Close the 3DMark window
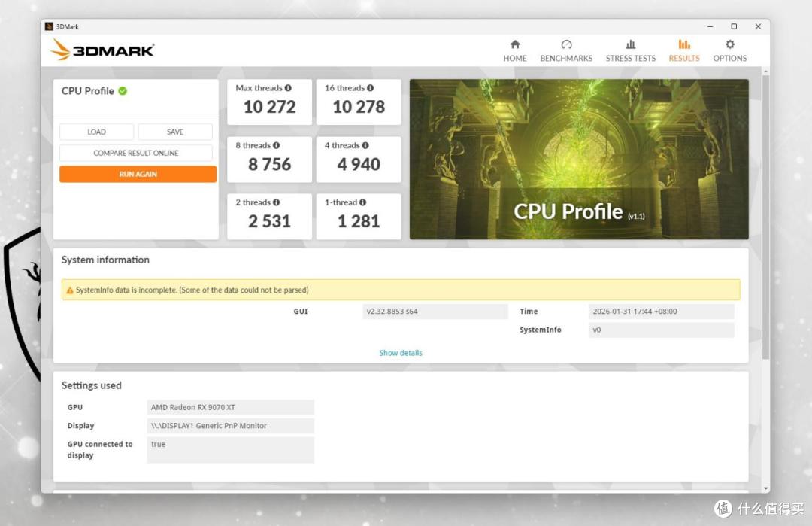The width and height of the screenshot is (812, 526). pyautogui.click(x=758, y=26)
